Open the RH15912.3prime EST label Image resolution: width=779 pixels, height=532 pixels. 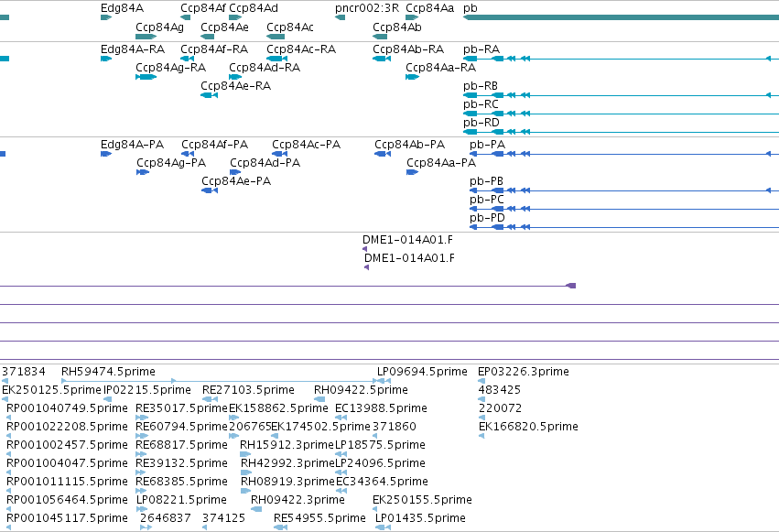coord(287,446)
